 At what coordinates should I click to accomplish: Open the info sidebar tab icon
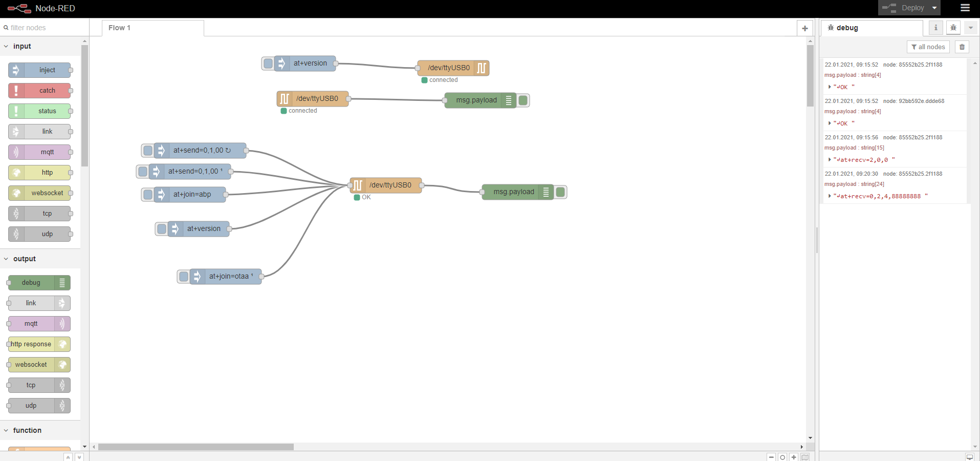(936, 28)
